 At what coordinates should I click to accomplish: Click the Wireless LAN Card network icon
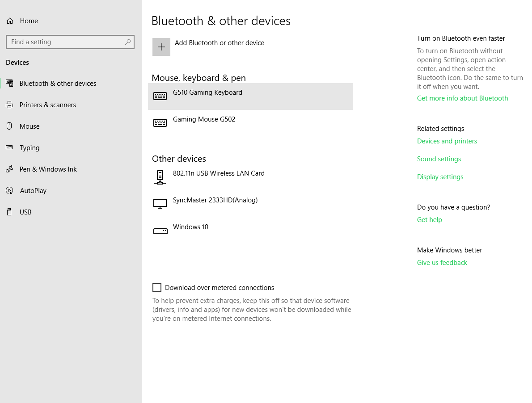[x=160, y=177]
